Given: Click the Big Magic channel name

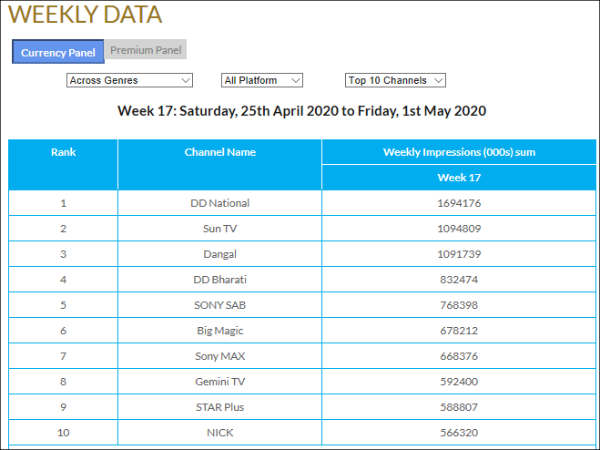Looking at the screenshot, I should coord(220,330).
